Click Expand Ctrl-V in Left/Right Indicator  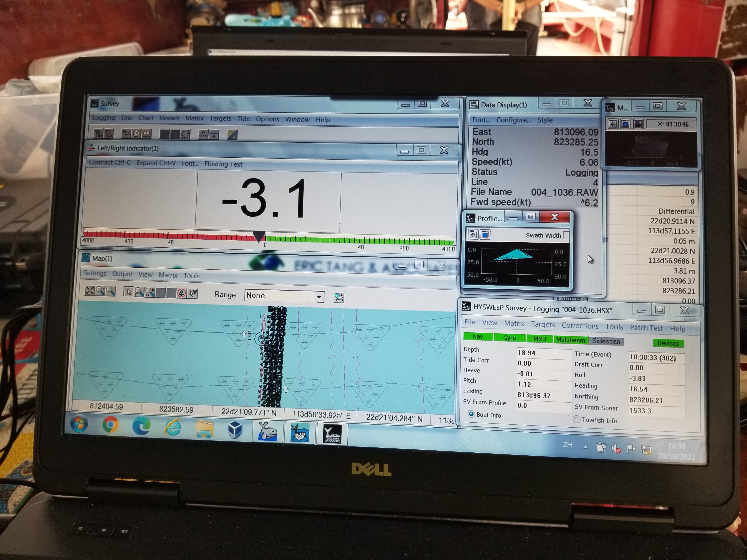[156, 163]
